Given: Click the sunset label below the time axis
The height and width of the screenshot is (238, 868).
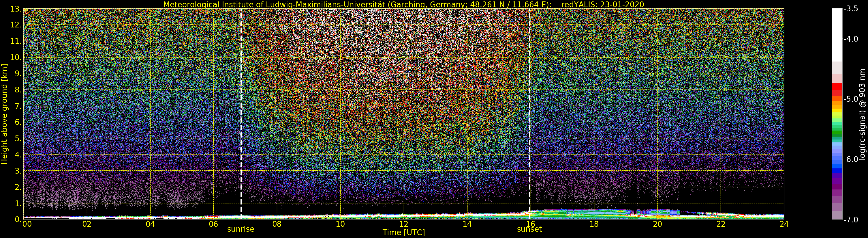Looking at the screenshot, I should tap(529, 229).
